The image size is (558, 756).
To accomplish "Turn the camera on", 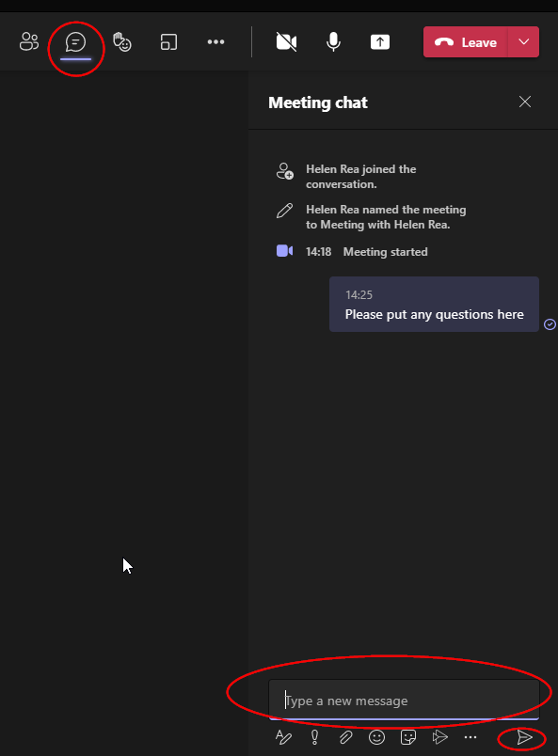I will click(286, 42).
